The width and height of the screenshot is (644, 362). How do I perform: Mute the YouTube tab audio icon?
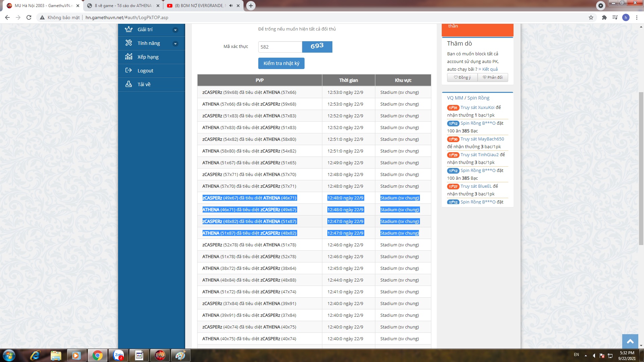(231, 6)
